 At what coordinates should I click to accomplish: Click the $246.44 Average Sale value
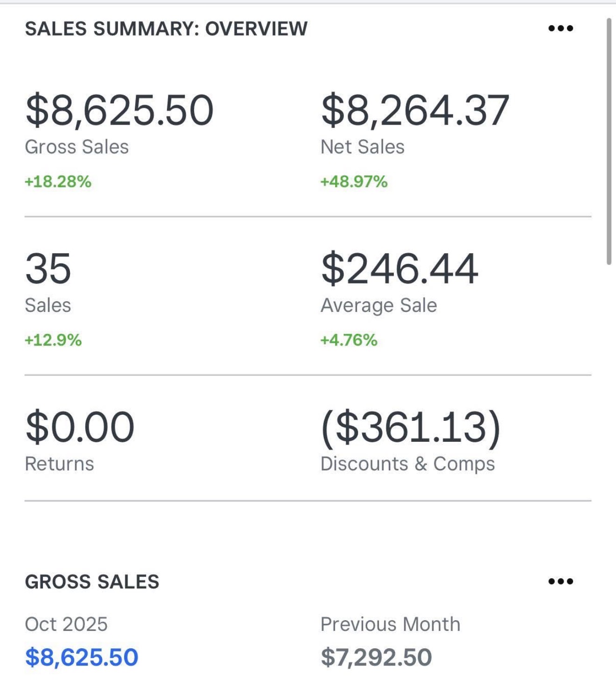[x=399, y=269]
